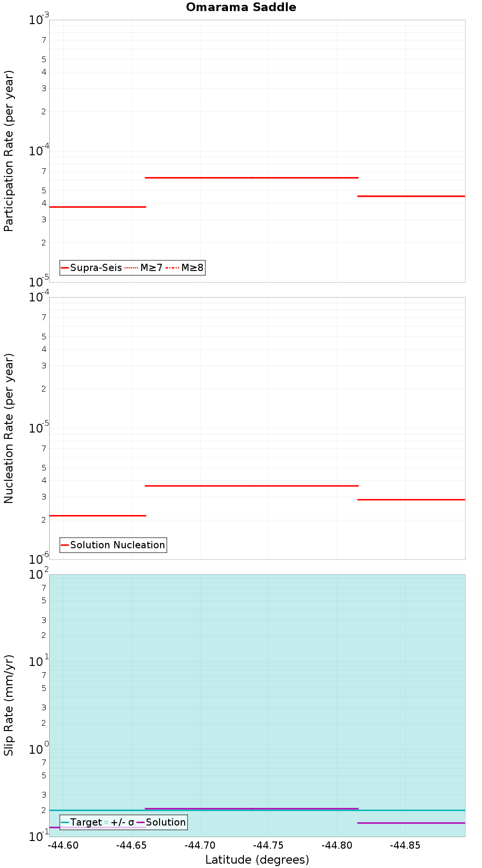Click the highest red participation rate segment
Viewport: 482px width, 868px height.
252,177
